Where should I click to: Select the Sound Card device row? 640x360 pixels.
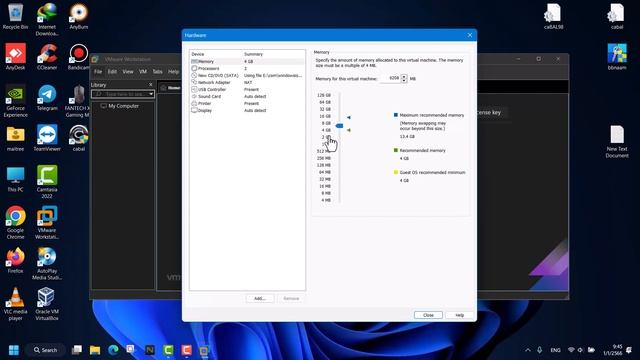tap(247, 96)
